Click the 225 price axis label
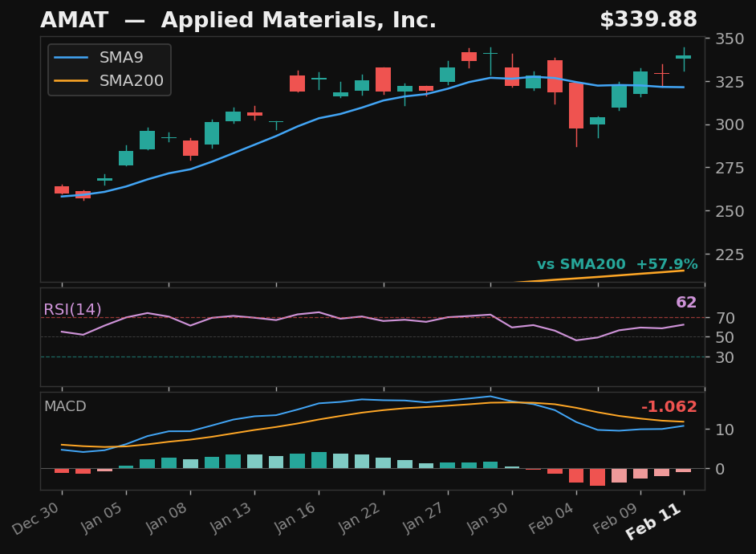The width and height of the screenshot is (756, 554). (730, 254)
